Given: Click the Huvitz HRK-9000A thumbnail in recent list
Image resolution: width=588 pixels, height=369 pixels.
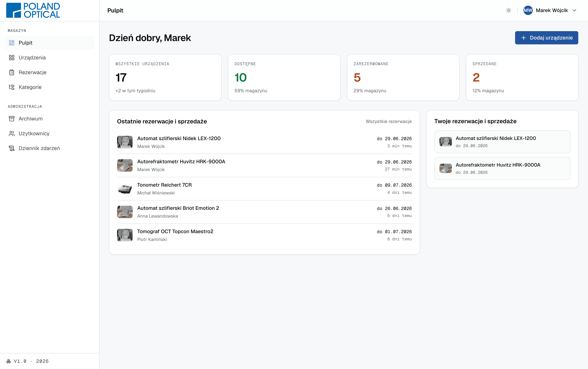Looking at the screenshot, I should pyautogui.click(x=125, y=165).
